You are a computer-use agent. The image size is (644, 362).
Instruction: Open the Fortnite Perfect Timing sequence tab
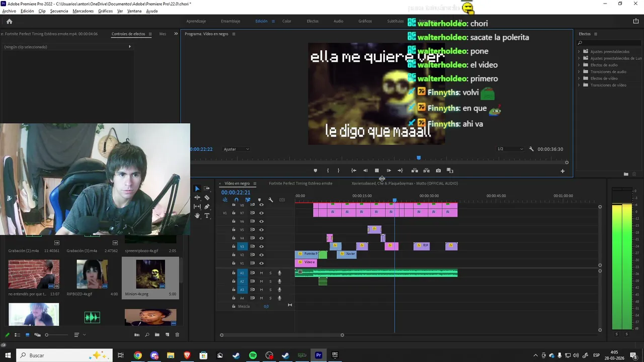coord(300,183)
